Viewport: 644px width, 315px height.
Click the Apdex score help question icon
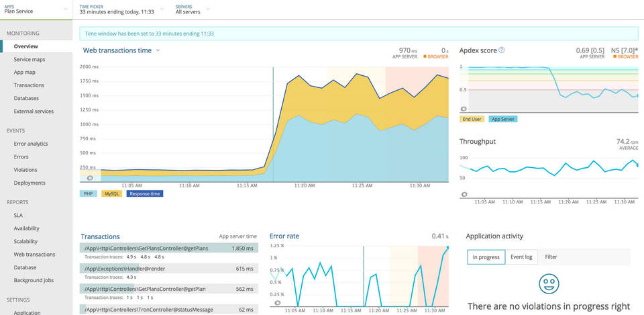pyautogui.click(x=502, y=50)
